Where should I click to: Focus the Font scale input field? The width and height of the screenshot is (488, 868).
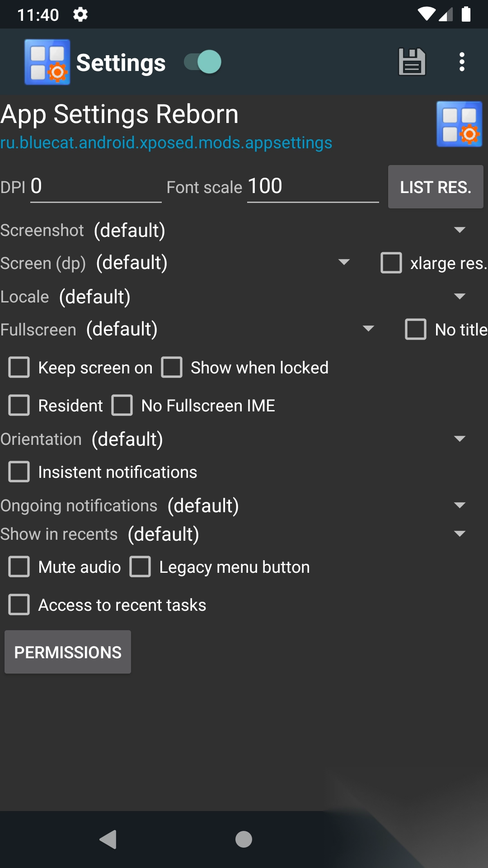[x=312, y=186]
